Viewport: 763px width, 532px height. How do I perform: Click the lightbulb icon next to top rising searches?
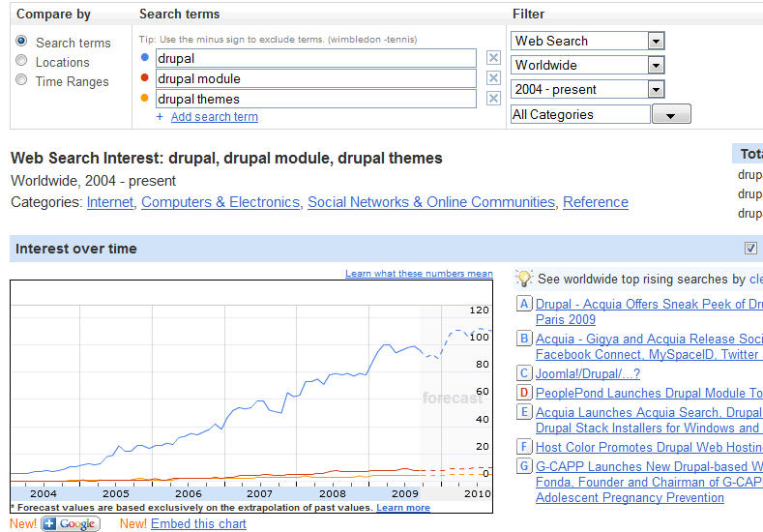pos(524,279)
